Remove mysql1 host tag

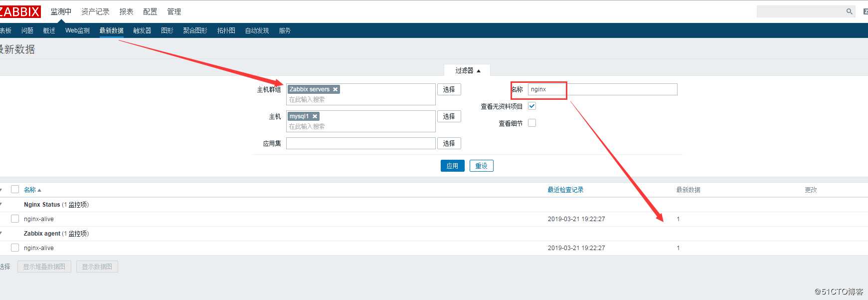tap(315, 116)
